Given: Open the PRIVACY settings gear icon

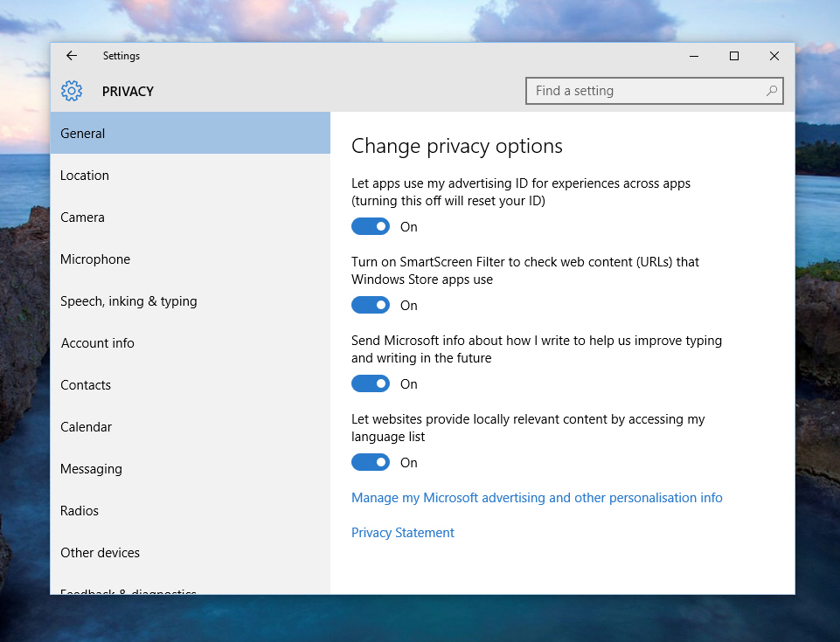Looking at the screenshot, I should click(x=71, y=91).
